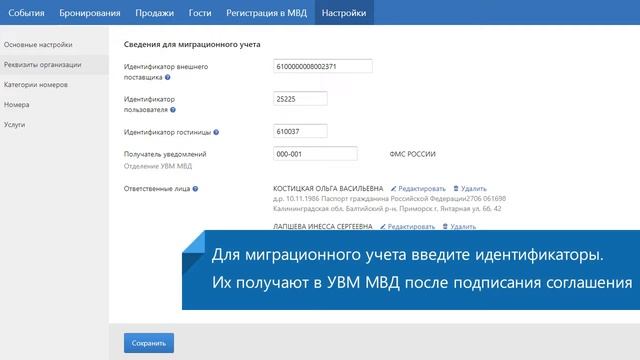Edit Костицкая Ольга Васильевна via Редактировать link
640x360 pixels.
(x=422, y=189)
